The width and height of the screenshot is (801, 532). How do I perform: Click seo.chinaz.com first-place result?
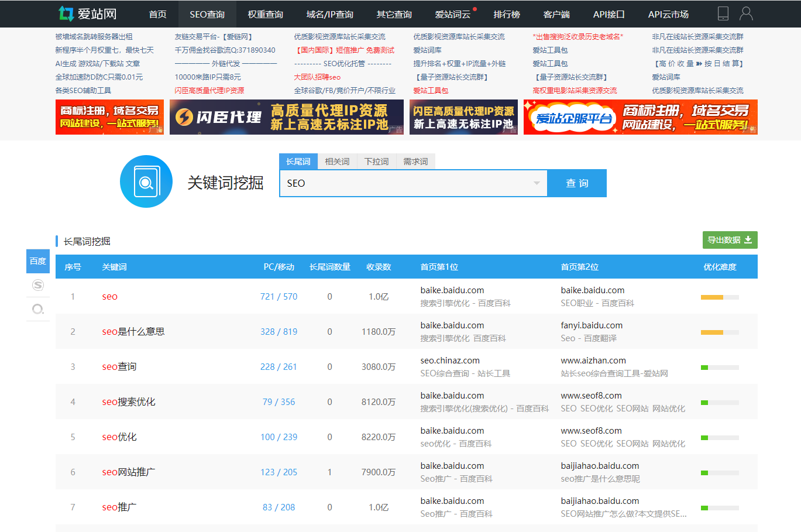[450, 361]
